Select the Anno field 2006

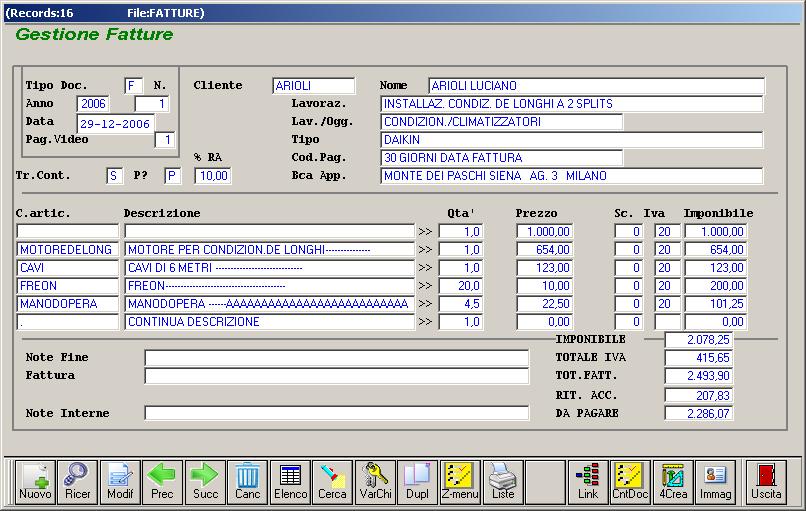click(93, 104)
